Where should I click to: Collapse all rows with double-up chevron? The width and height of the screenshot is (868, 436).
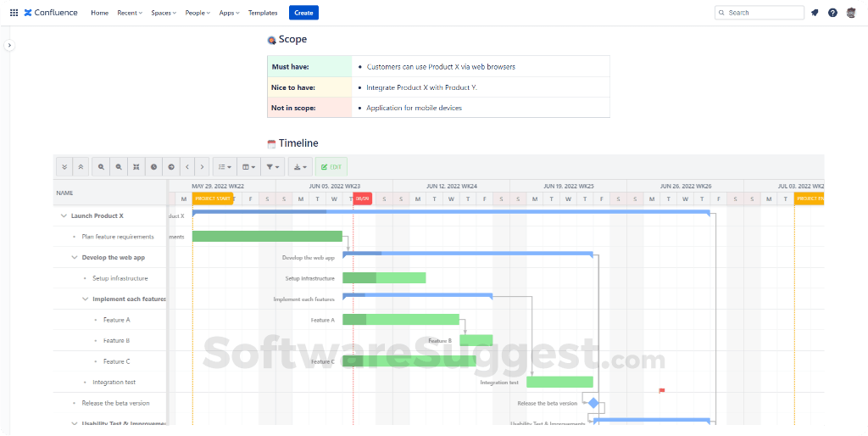tap(81, 167)
